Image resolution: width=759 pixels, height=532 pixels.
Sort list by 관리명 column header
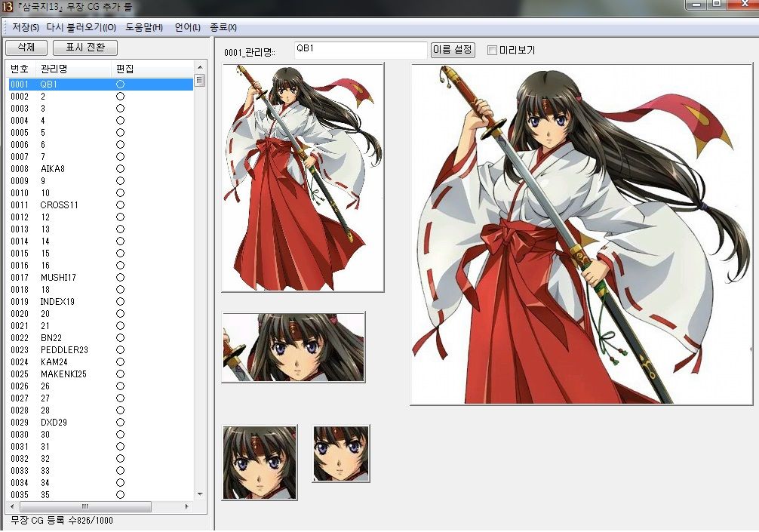[73, 69]
